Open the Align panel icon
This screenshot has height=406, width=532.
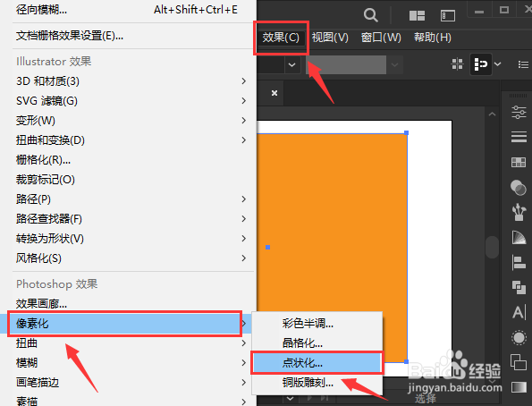[519, 262]
